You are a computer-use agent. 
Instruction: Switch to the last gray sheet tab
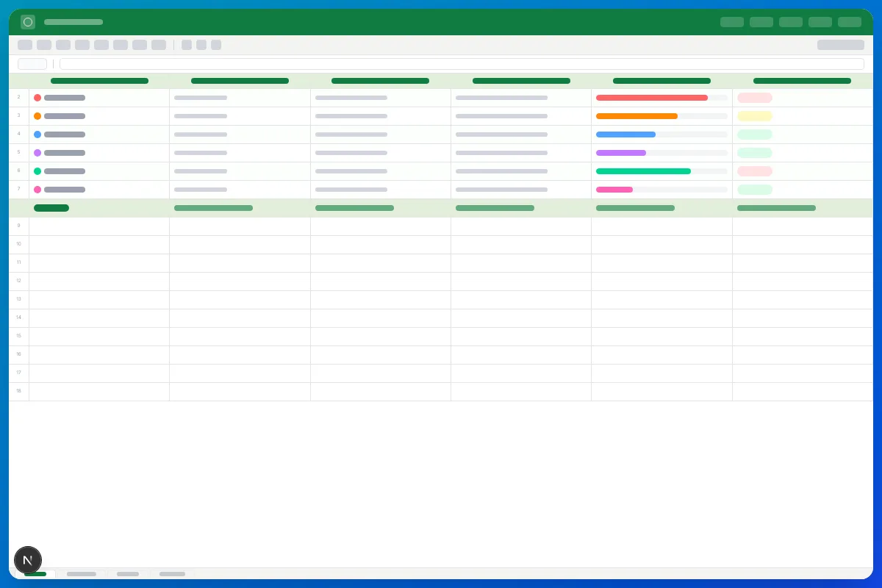(x=172, y=574)
